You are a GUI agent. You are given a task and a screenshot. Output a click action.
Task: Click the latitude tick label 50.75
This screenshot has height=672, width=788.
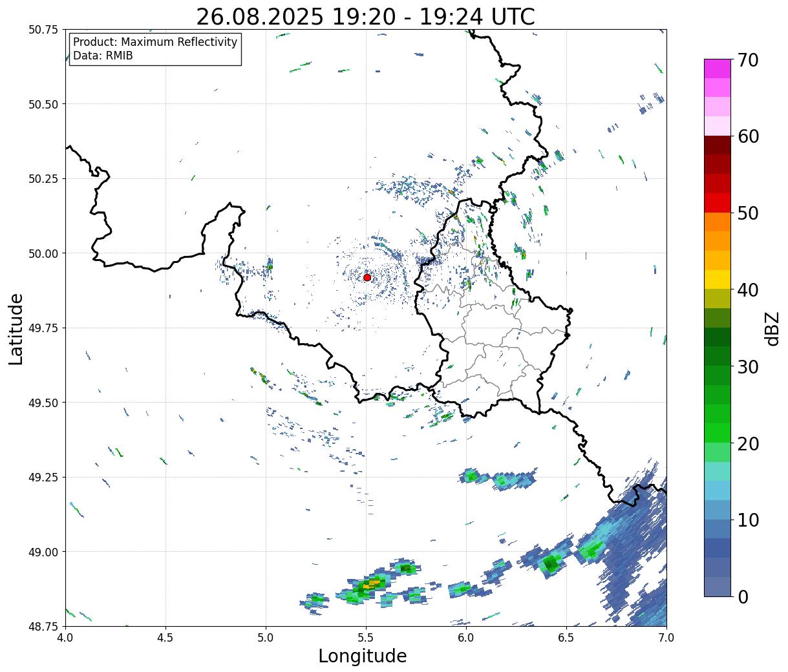pos(43,30)
